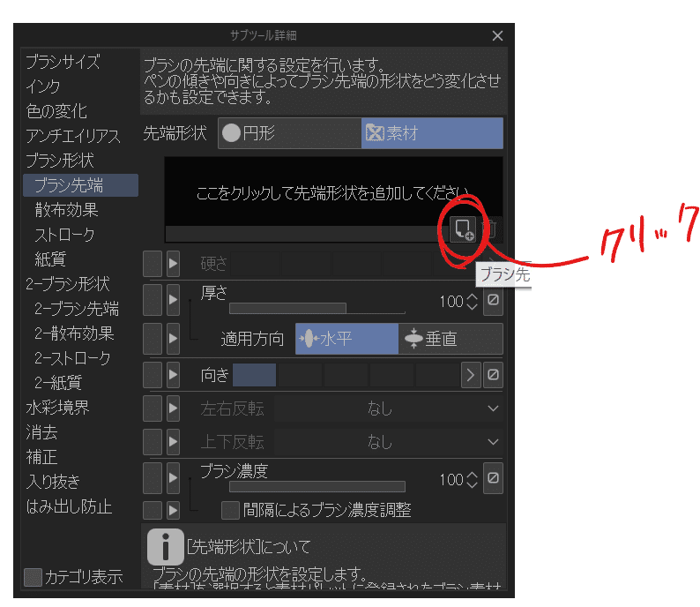
Task: Choose 垂直 apply direction
Action: (451, 339)
